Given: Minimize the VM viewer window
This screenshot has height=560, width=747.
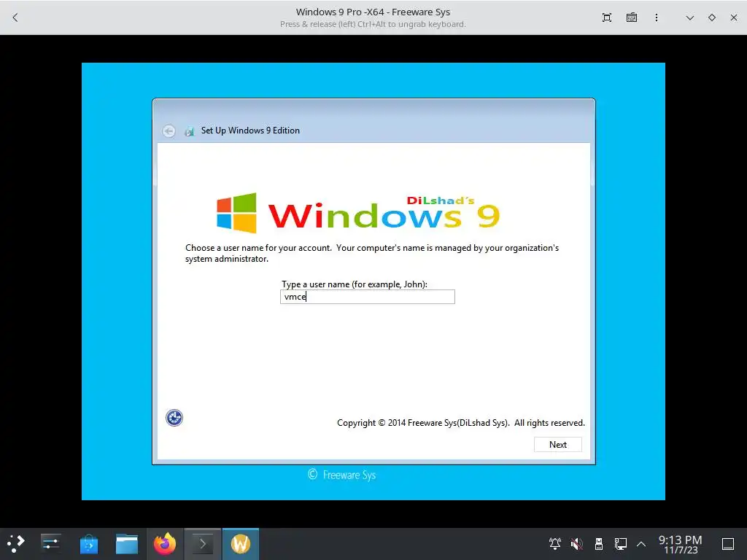Looking at the screenshot, I should [689, 17].
